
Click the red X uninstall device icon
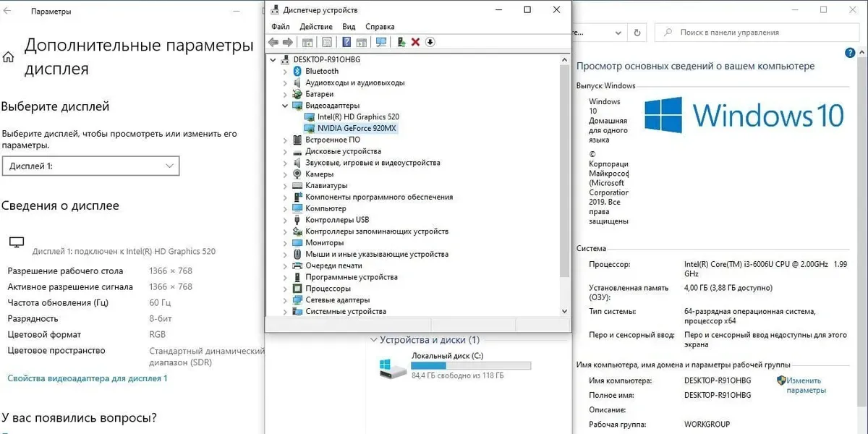[415, 42]
